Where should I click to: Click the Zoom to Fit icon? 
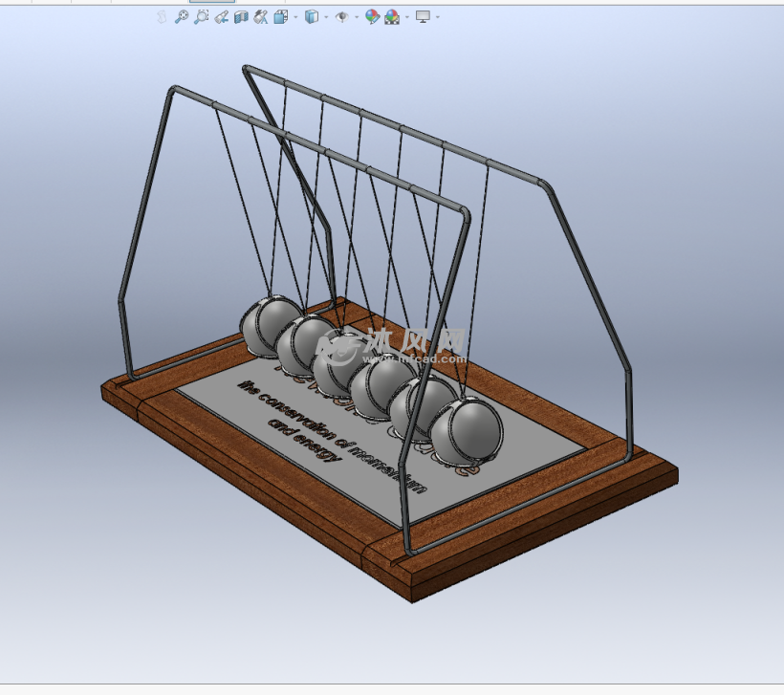pyautogui.click(x=181, y=17)
